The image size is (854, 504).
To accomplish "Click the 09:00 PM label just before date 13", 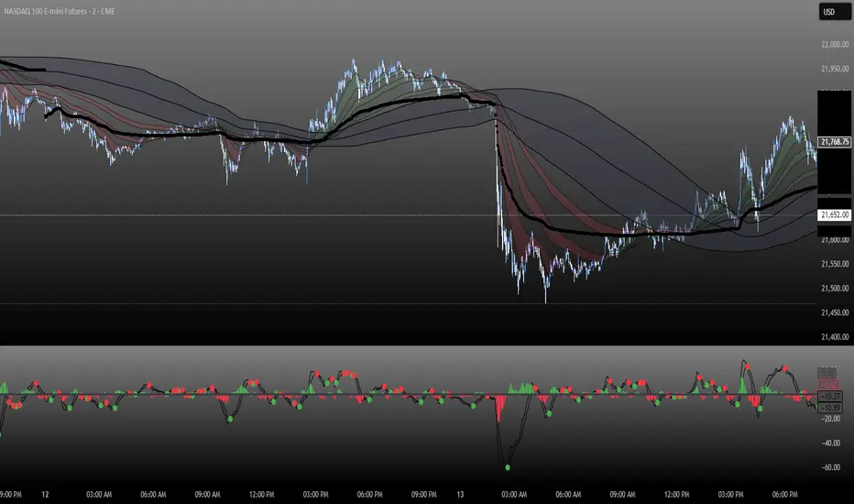I will pos(423,495).
